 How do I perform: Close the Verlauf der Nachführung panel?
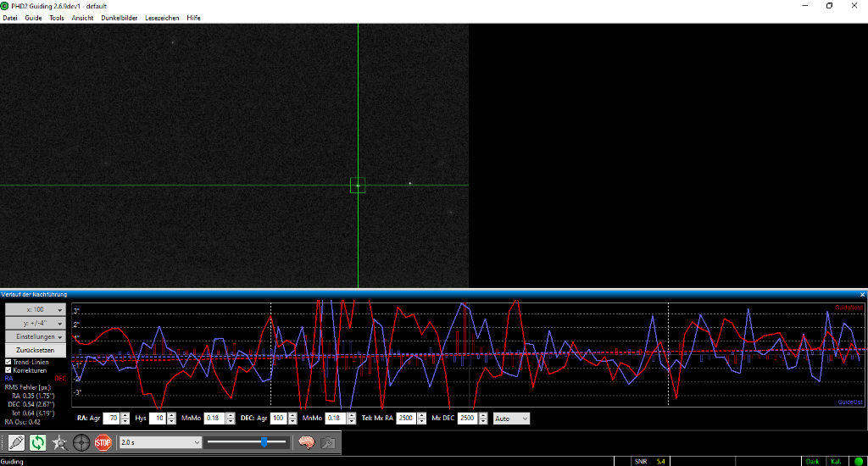pos(862,294)
